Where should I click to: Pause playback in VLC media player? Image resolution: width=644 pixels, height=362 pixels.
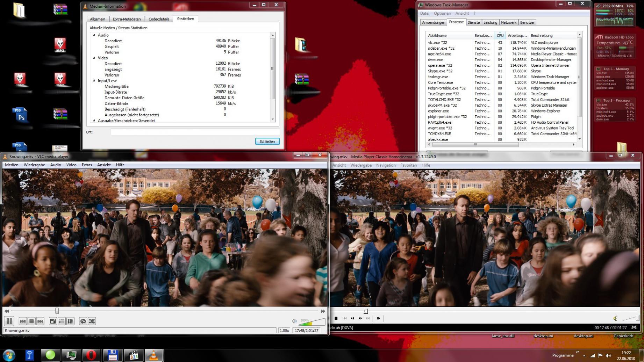point(9,321)
